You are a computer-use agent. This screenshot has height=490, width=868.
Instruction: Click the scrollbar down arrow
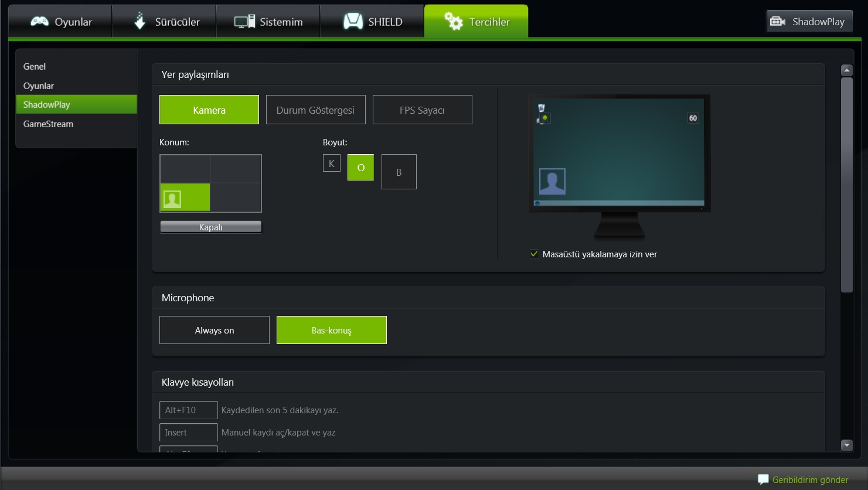pyautogui.click(x=846, y=445)
